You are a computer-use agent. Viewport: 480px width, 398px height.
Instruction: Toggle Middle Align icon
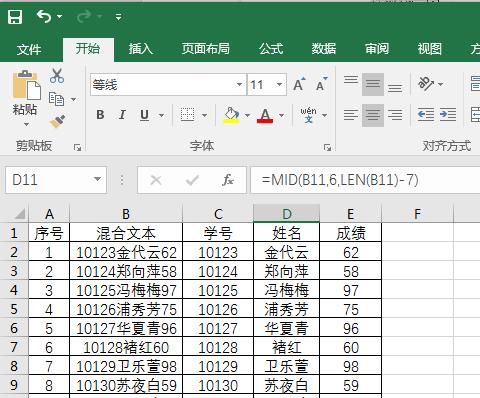coord(373,84)
